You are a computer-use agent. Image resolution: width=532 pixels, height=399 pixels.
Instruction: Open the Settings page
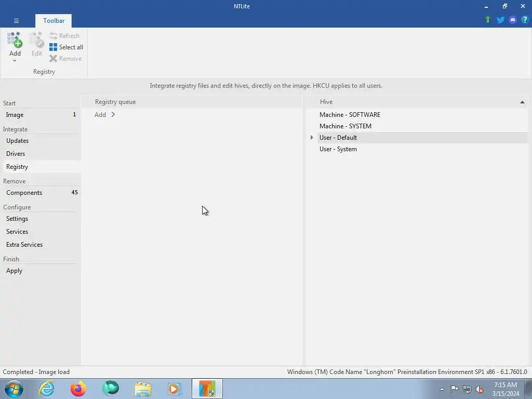coord(41,219)
